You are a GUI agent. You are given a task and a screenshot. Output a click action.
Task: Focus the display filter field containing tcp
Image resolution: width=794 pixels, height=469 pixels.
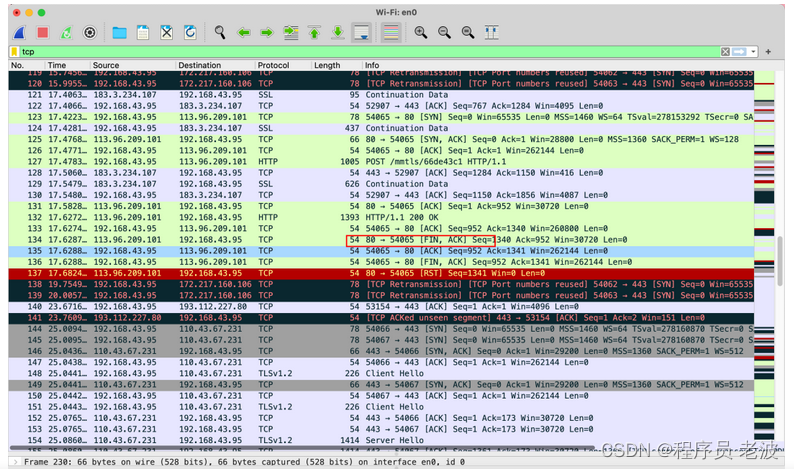[x=370, y=52]
